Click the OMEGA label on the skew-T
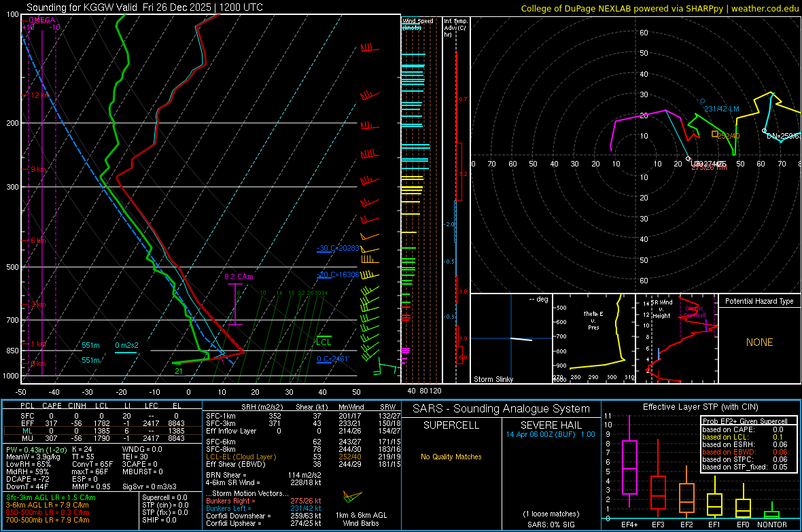This screenshot has height=532, width=802. [42, 20]
